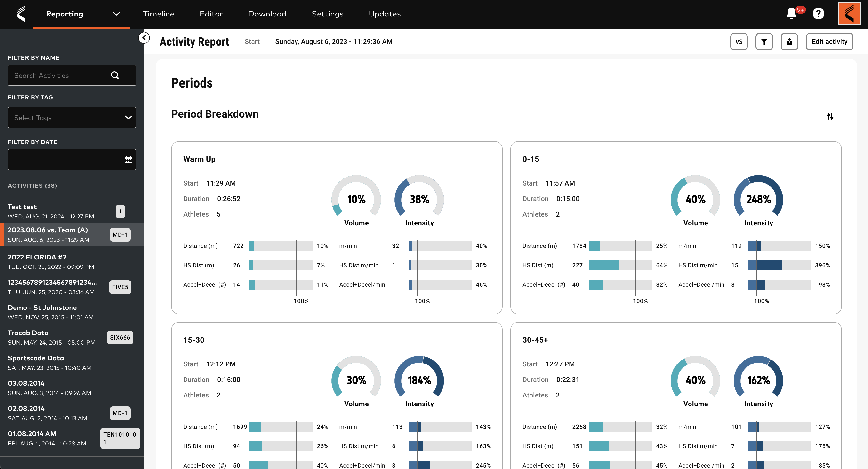Click the 30-45+ duration 0:22:31
868x469 pixels.
[x=567, y=380]
